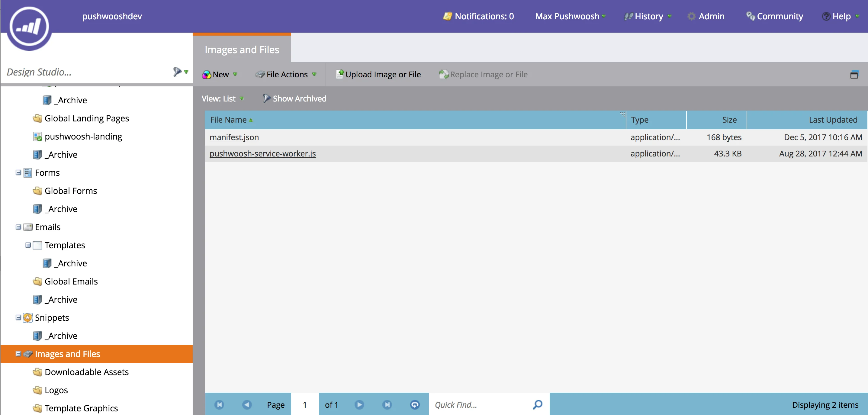This screenshot has width=868, height=415.
Task: Collapse the Emails tree node
Action: click(x=18, y=227)
